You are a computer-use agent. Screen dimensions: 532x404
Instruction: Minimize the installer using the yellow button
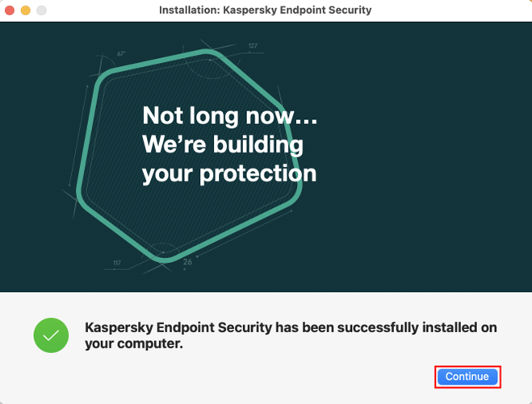tap(25, 10)
